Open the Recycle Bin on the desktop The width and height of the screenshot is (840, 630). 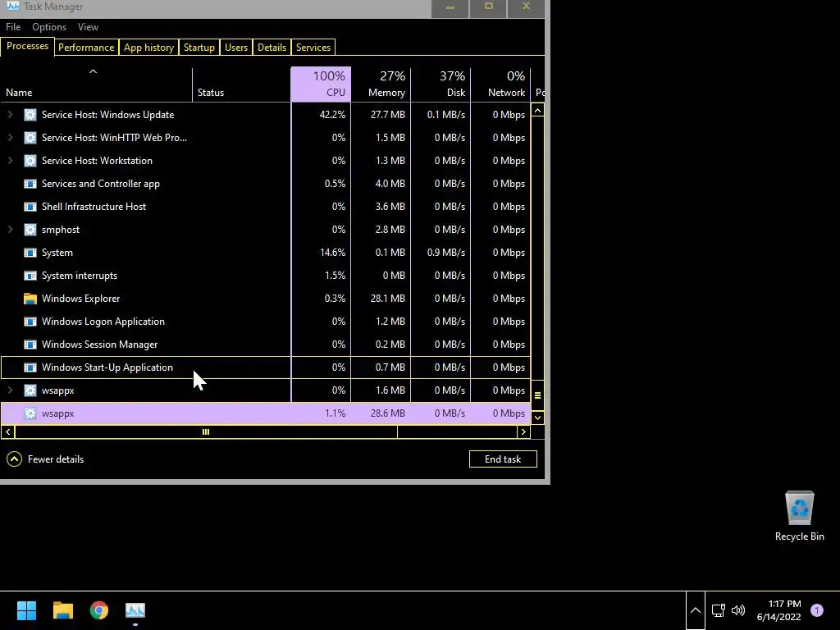click(x=799, y=516)
